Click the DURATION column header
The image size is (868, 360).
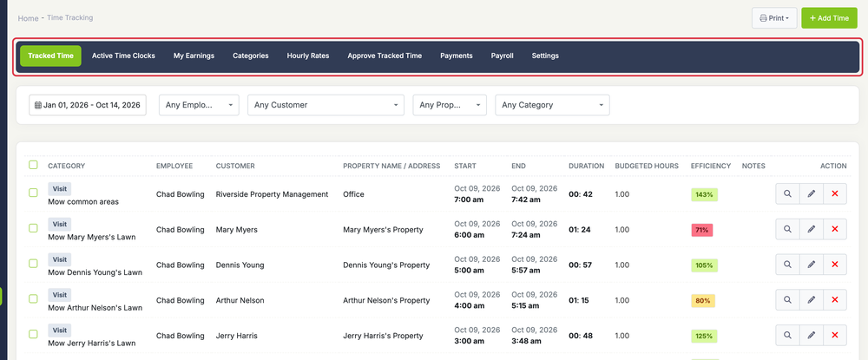(586, 166)
